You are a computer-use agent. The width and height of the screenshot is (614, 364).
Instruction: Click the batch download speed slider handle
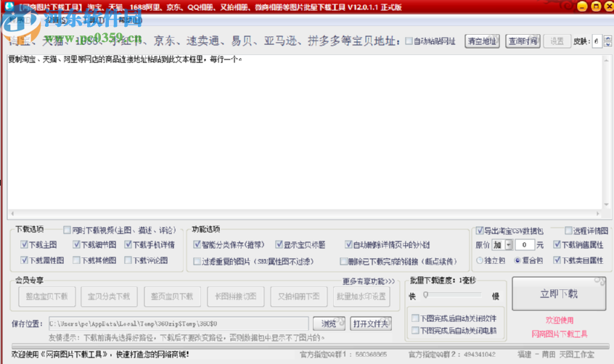click(x=425, y=294)
